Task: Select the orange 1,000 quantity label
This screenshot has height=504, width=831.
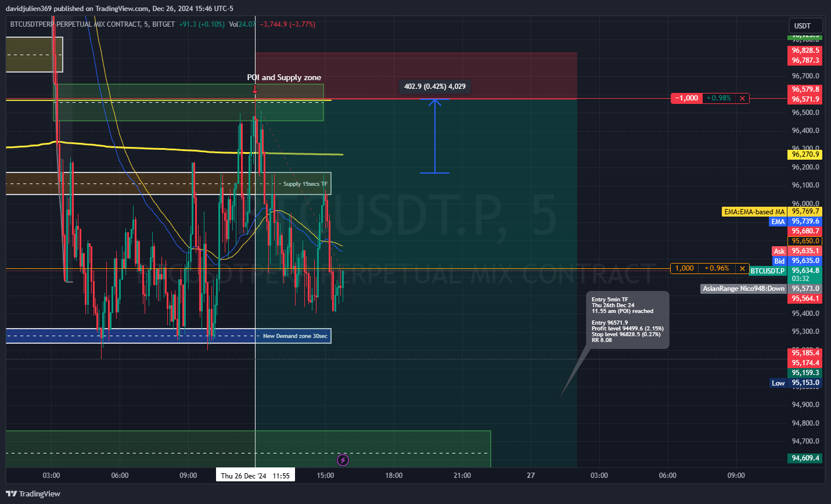Action: click(x=685, y=268)
